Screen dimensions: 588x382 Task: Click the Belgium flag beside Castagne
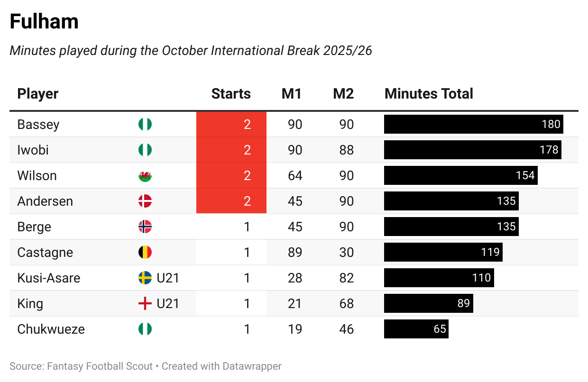pyautogui.click(x=145, y=253)
